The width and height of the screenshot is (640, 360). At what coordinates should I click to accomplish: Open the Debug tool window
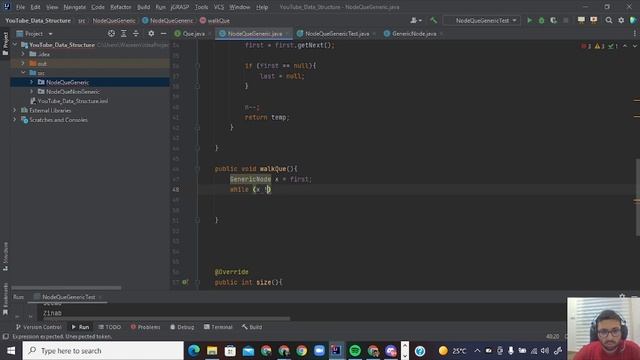pos(182,327)
